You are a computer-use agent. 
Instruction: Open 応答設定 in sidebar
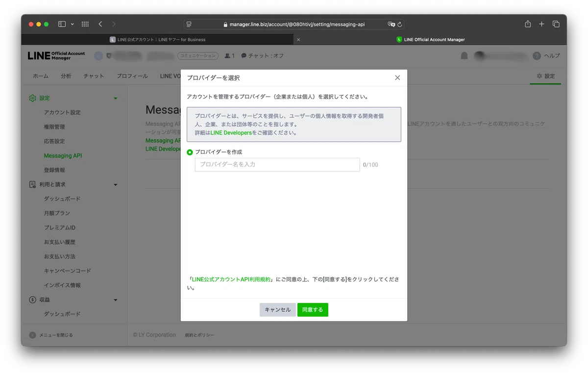[x=54, y=141]
